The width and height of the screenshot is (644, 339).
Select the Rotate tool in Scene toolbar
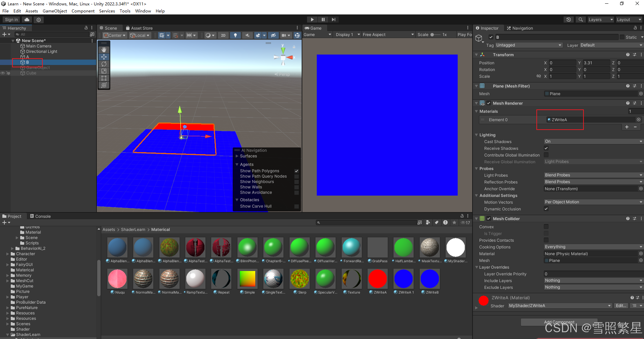104,64
